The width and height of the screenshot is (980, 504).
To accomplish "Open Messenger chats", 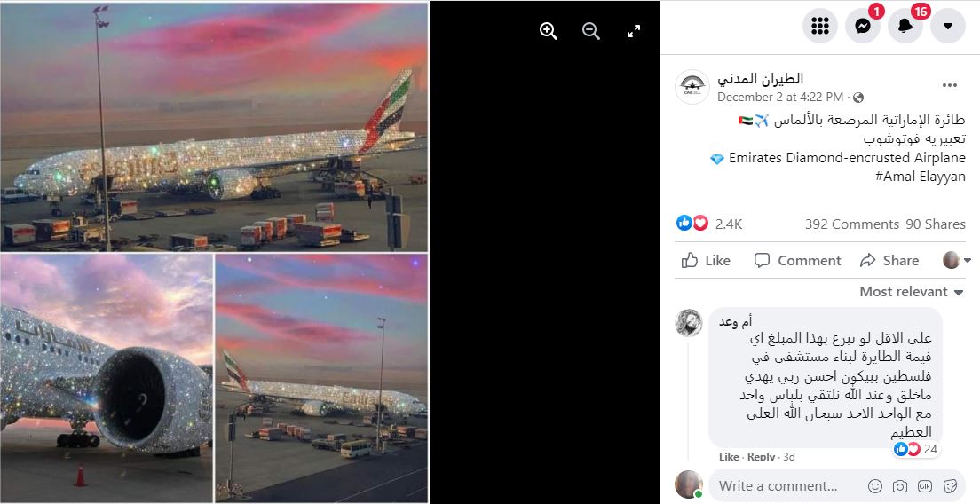I will click(863, 26).
